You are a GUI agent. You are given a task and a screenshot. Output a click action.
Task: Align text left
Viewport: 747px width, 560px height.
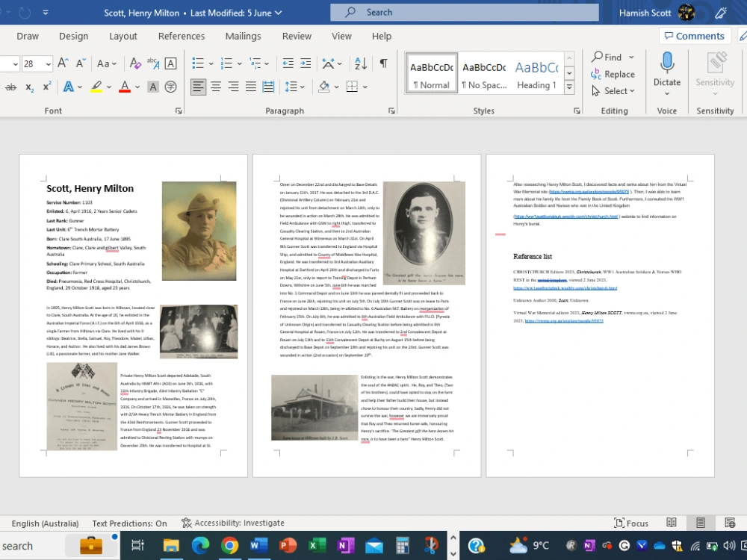198,87
